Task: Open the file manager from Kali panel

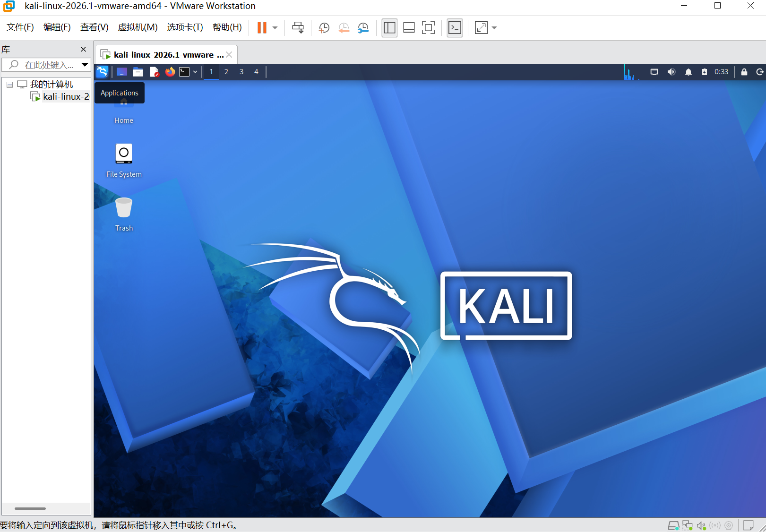Action: 138,72
